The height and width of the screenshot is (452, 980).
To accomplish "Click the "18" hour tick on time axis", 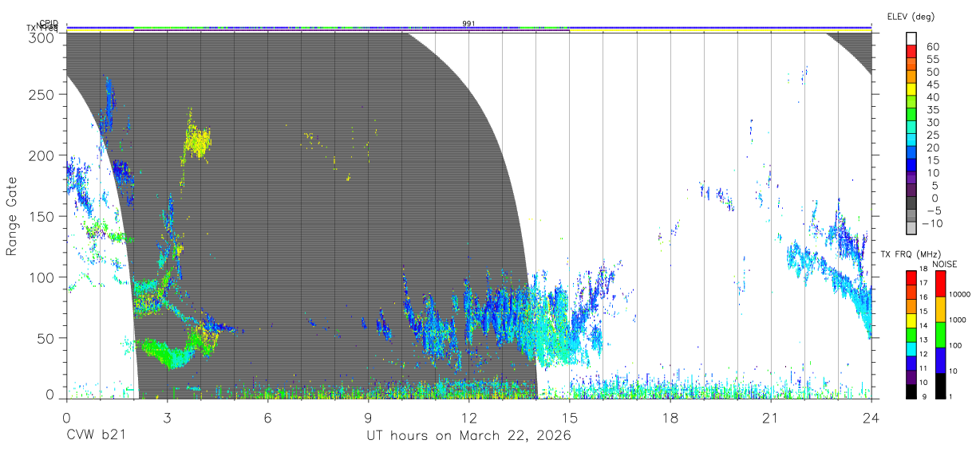I will [x=670, y=417].
